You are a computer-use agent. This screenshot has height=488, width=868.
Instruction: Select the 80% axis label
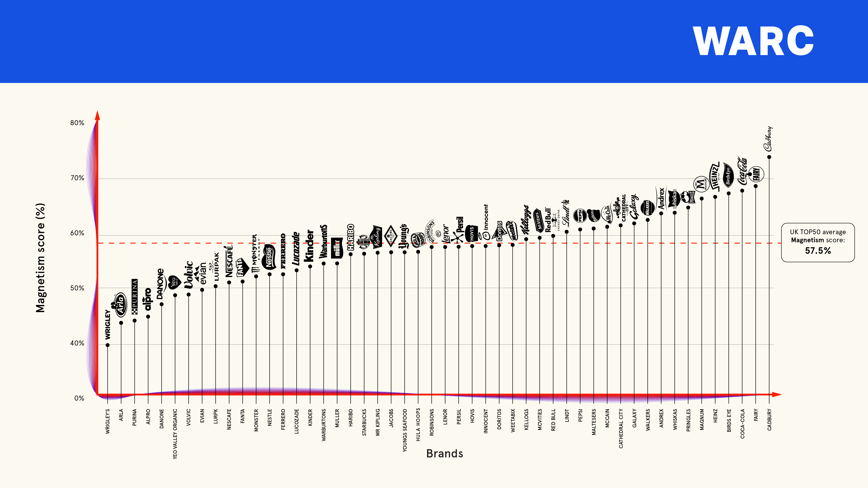(77, 123)
